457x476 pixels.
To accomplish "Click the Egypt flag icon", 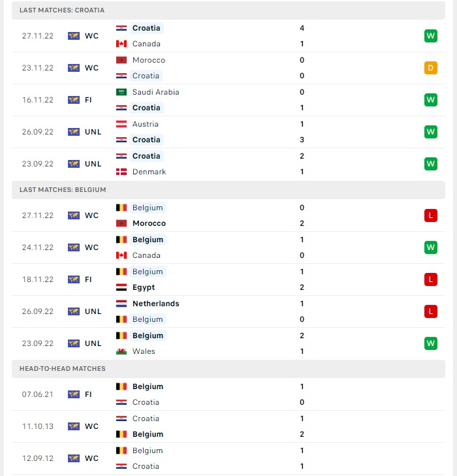I will [121, 287].
